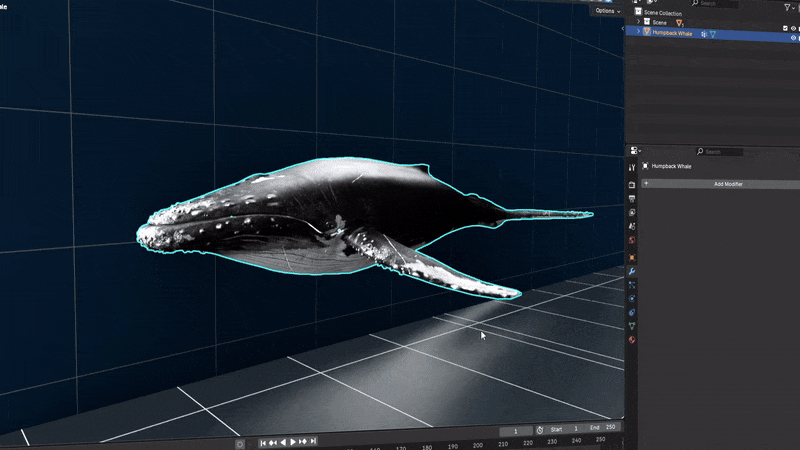Toggle auto keying record button
The width and height of the screenshot is (800, 450).
tap(240, 444)
